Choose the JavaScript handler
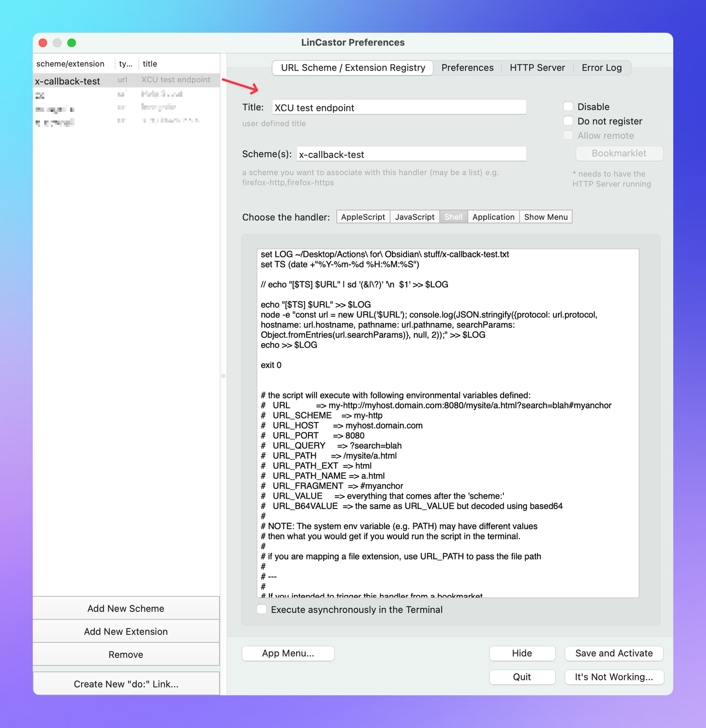Viewport: 706px width, 728px height. (414, 217)
